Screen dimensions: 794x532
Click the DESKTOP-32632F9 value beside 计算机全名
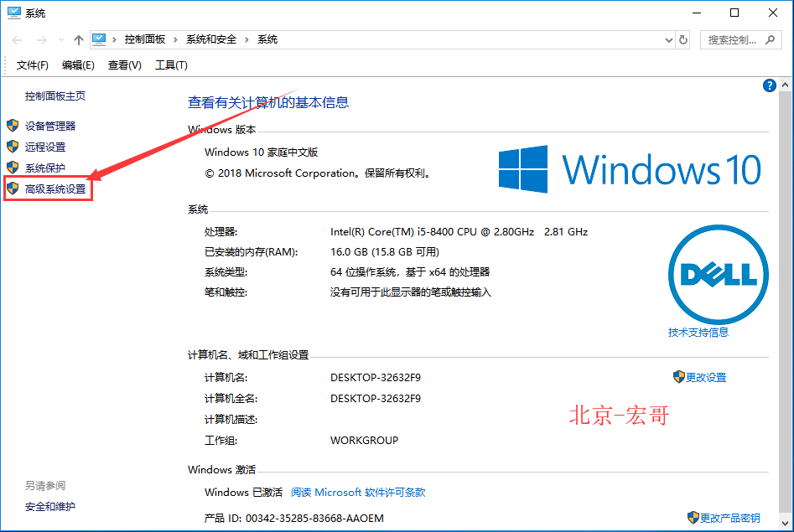coord(376,398)
